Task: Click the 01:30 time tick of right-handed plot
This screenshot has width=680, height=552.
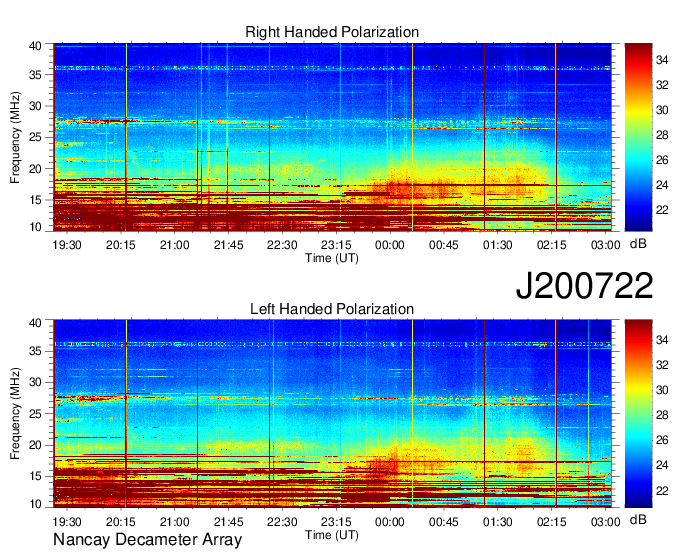Action: pos(498,245)
